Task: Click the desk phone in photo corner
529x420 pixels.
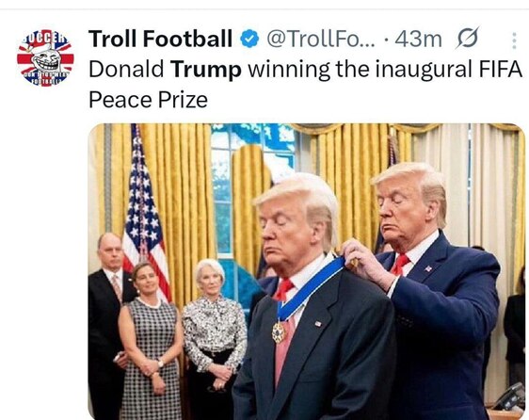Action: coord(509,397)
